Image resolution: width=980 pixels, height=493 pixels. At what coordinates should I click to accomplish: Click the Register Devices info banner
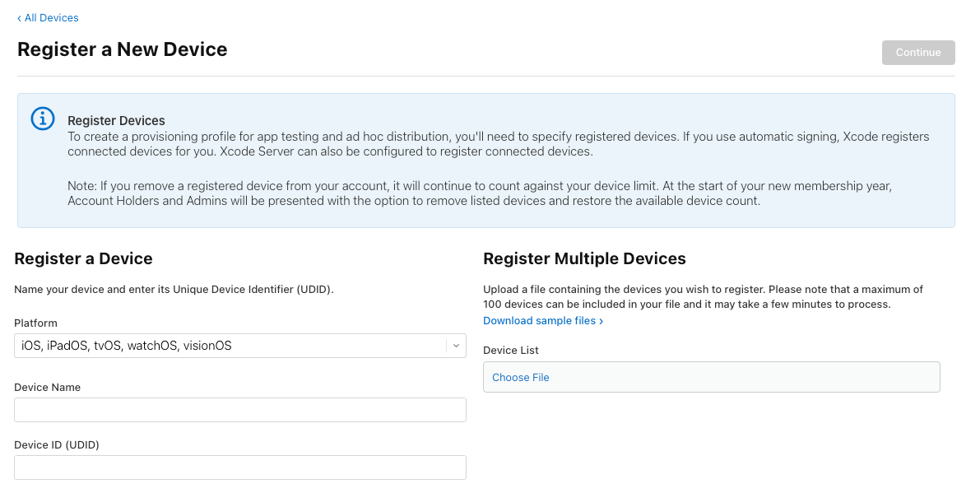click(x=485, y=160)
